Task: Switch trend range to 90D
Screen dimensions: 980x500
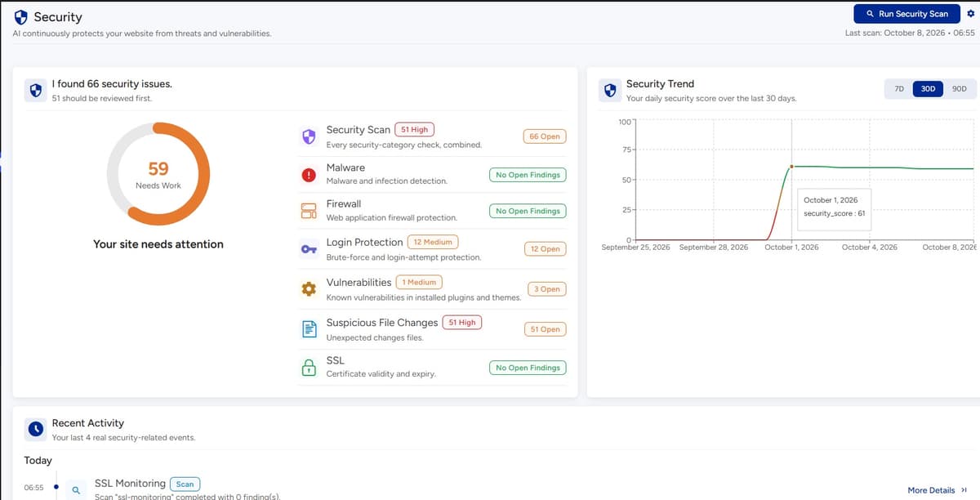Action: tap(959, 88)
